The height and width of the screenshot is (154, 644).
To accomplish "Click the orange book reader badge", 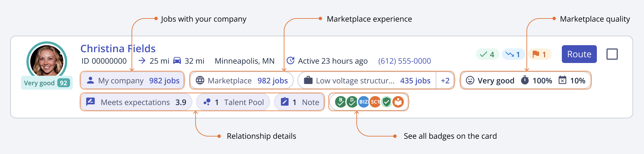I will [398, 102].
